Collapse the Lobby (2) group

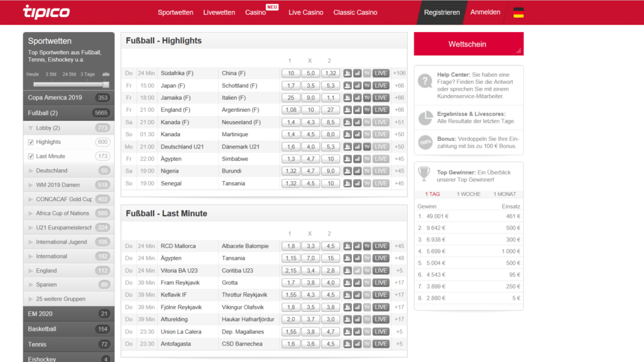pos(31,128)
